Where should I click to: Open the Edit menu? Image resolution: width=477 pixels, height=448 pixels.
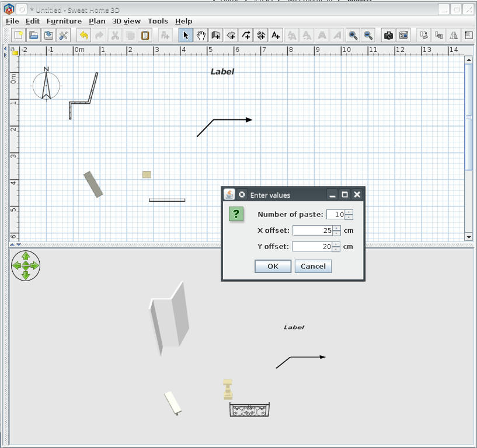point(33,21)
